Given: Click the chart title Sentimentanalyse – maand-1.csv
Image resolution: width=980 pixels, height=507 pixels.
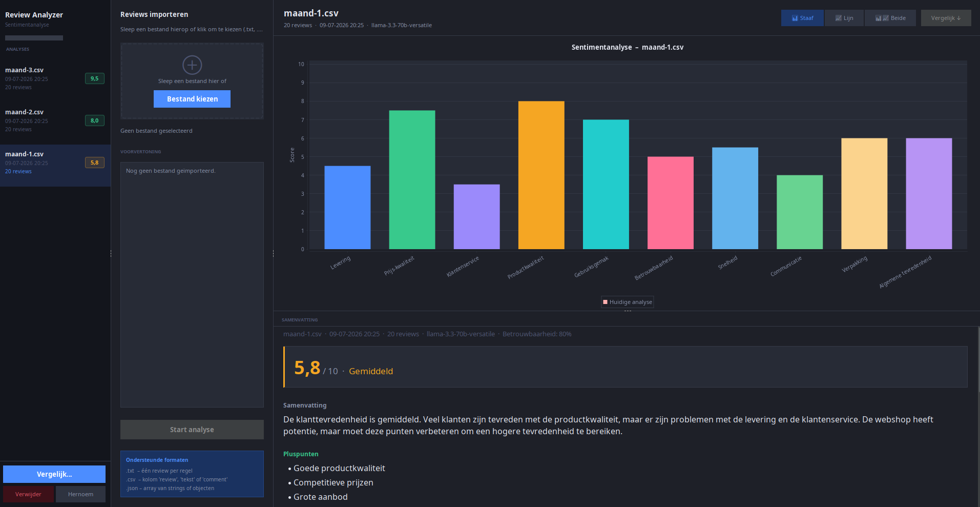Looking at the screenshot, I should tap(627, 47).
